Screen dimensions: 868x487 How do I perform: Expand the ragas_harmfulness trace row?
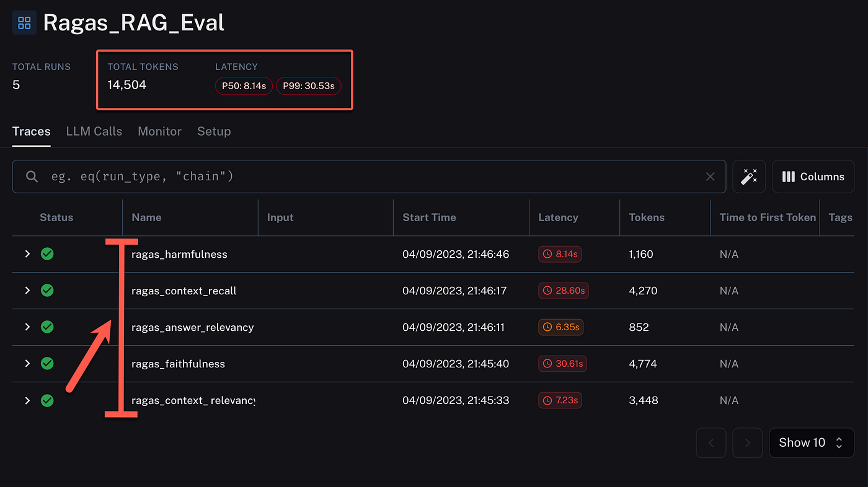[x=27, y=254]
